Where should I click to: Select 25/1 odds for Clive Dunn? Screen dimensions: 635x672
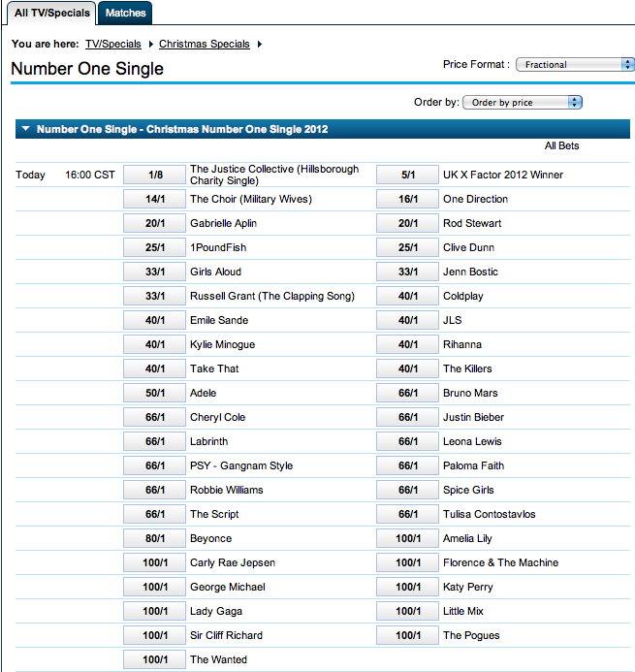pos(407,247)
